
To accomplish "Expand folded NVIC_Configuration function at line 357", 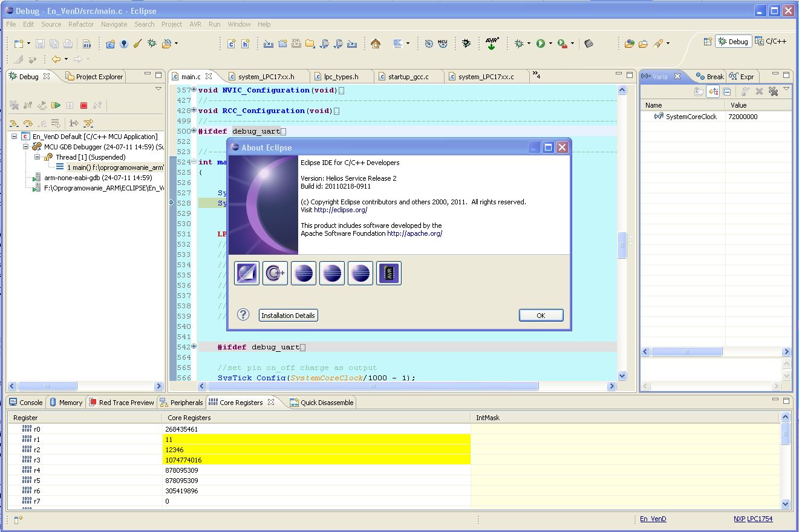I will tap(194, 89).
